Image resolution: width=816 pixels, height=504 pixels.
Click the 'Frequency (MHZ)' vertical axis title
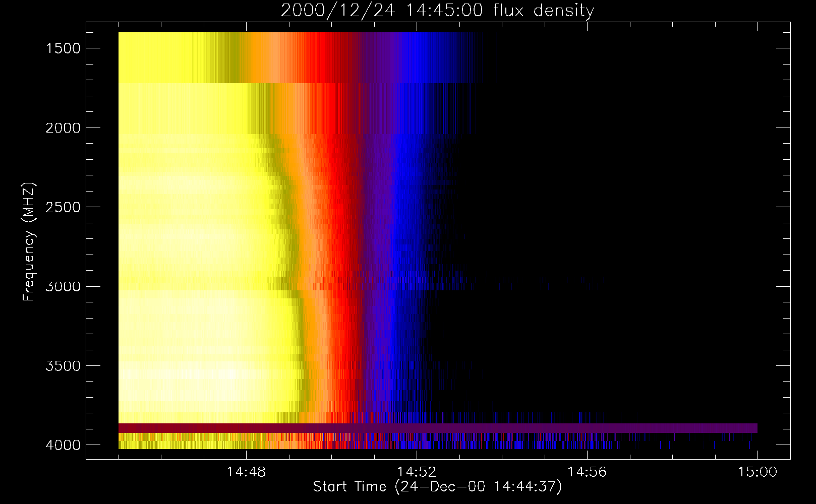(29, 242)
